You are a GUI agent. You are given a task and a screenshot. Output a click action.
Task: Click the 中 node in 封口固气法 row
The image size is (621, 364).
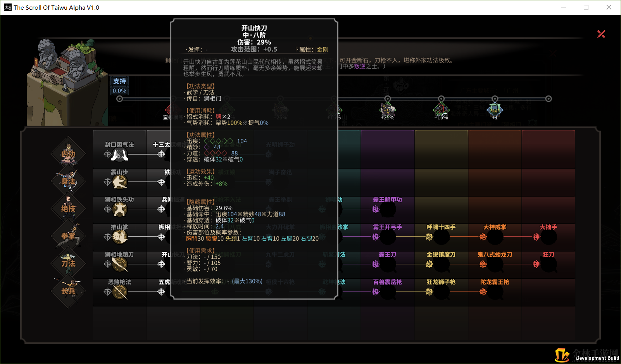tap(161, 155)
